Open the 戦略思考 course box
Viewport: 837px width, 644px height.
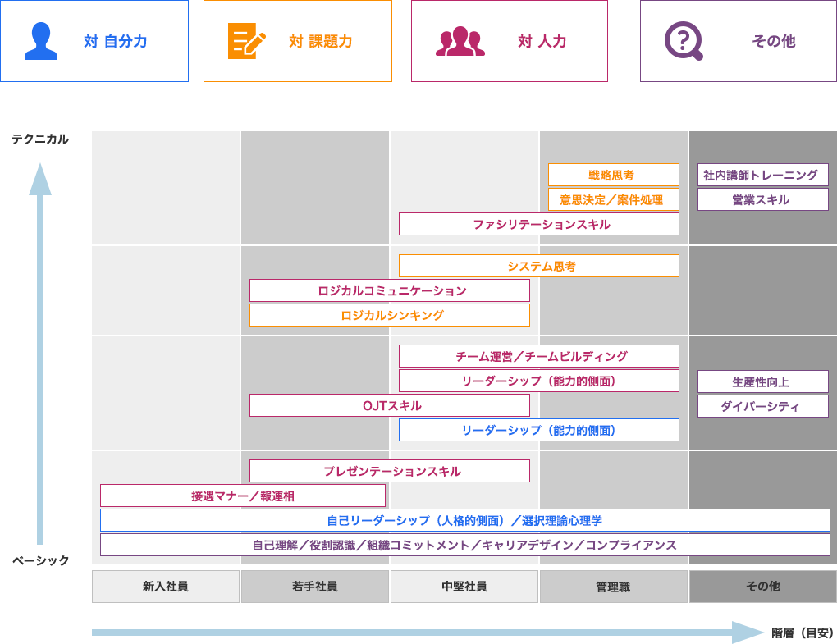(x=613, y=175)
